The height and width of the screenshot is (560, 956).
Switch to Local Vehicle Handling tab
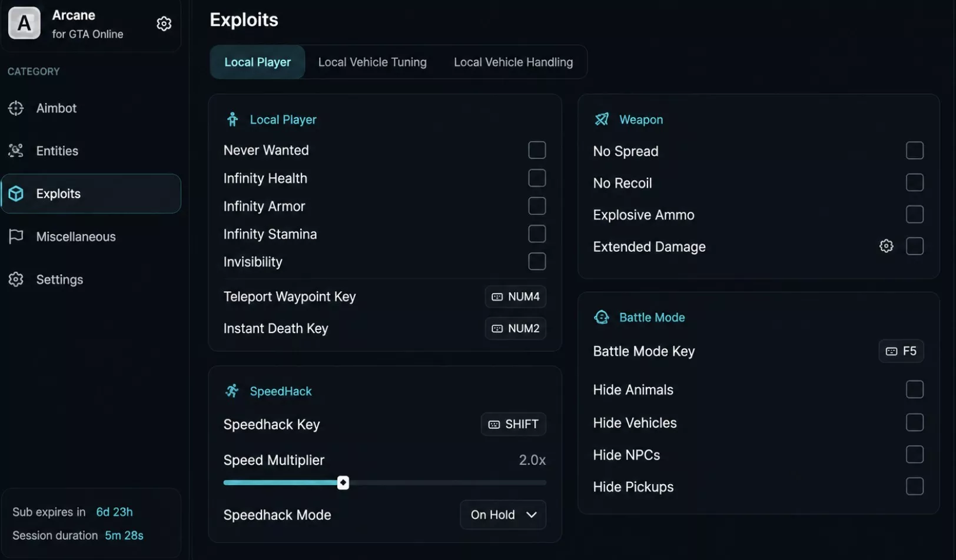click(513, 62)
